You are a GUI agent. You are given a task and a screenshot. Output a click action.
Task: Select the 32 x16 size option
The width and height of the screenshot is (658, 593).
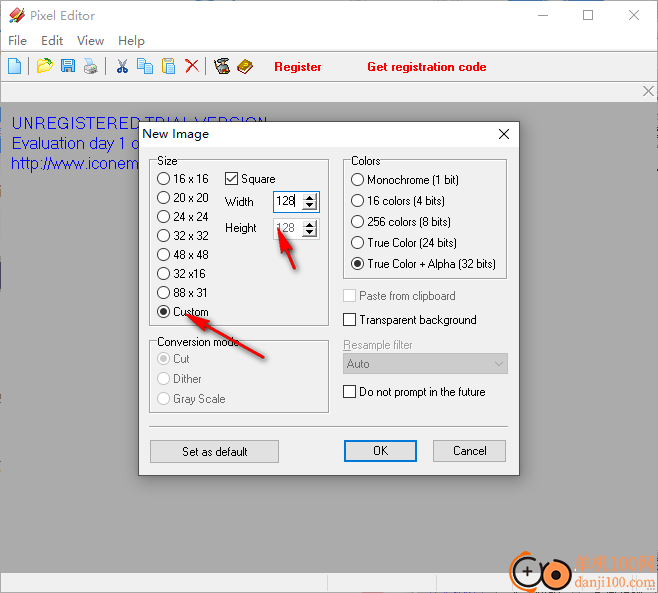[181, 274]
